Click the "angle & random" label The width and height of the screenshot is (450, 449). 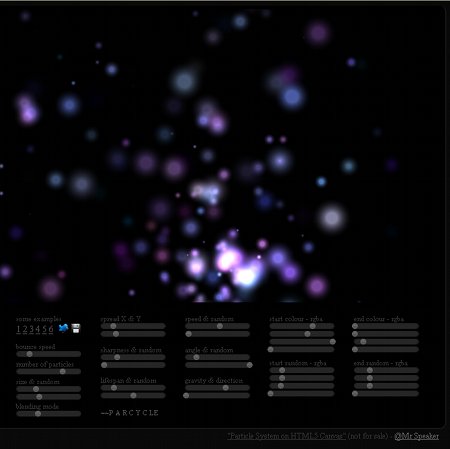209,350
